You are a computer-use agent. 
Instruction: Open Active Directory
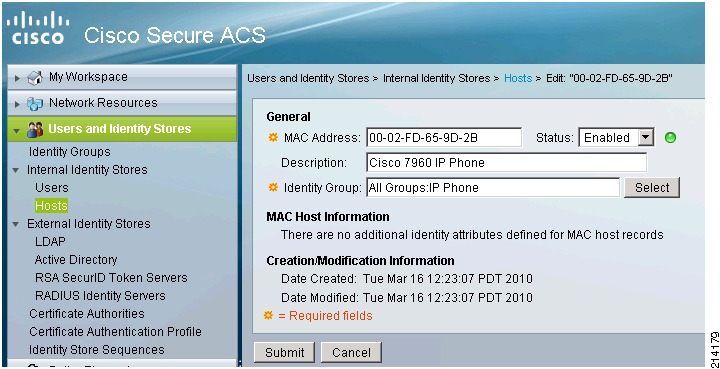76,260
